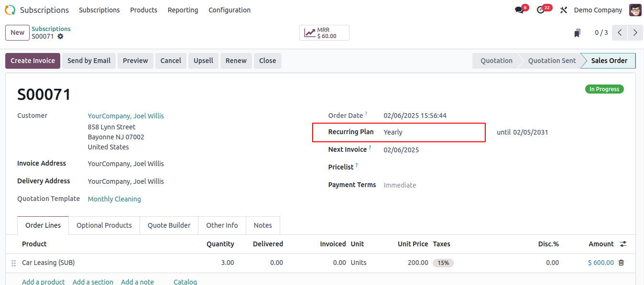The width and height of the screenshot is (644, 285).
Task: Go to previous record arrow
Action: pos(620,32)
